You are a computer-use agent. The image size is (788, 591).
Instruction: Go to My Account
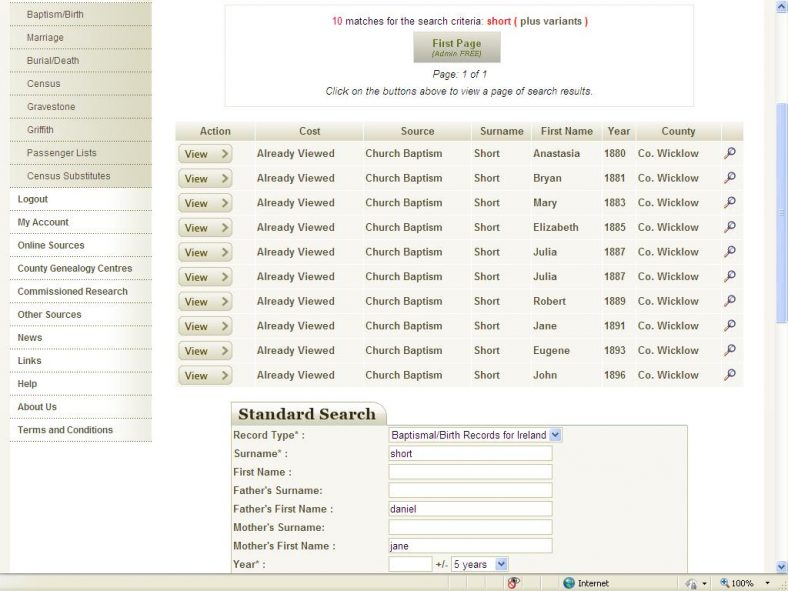pos(43,222)
